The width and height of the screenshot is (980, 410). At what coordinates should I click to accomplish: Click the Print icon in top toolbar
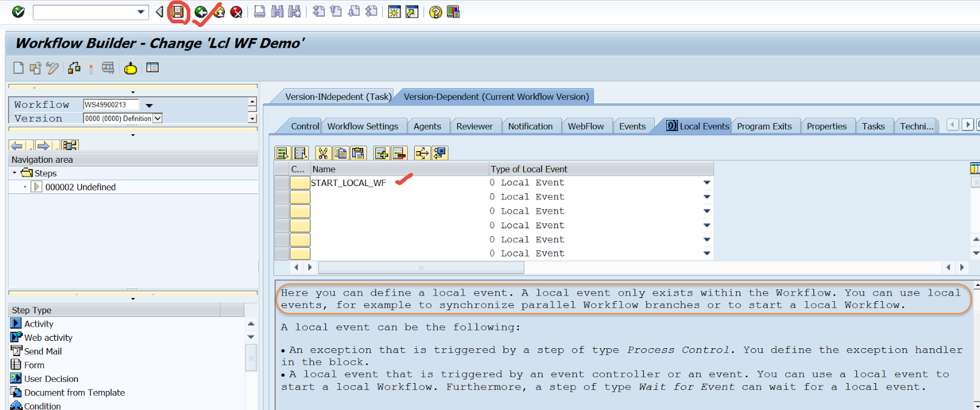point(260,12)
